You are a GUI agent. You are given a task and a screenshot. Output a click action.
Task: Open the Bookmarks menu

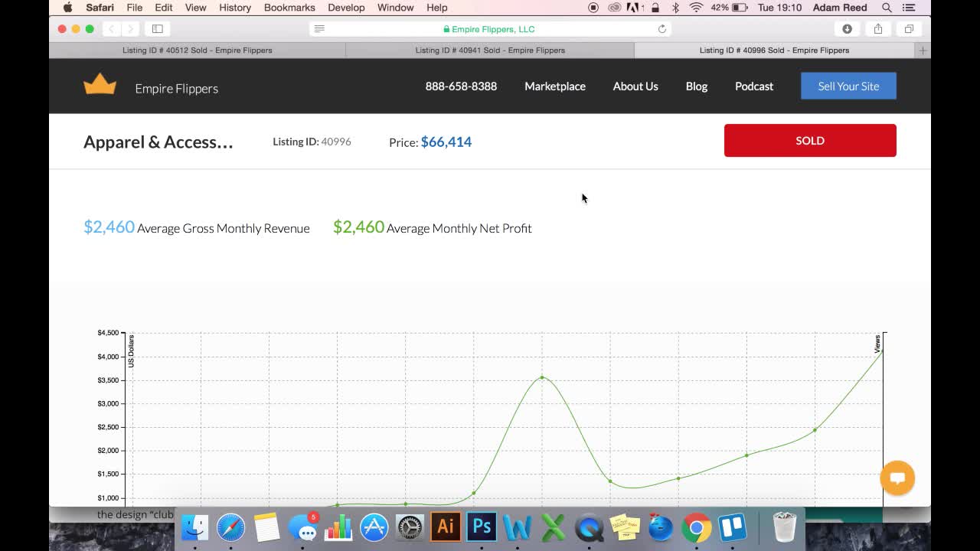(289, 8)
